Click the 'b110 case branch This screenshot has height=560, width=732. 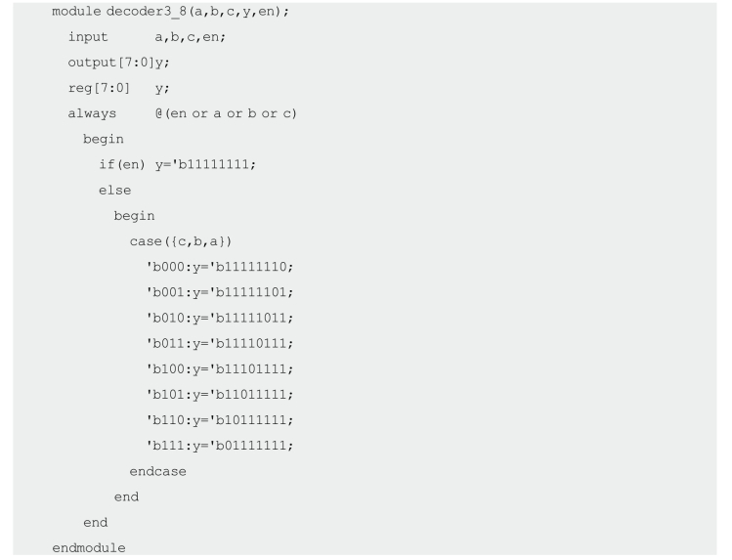point(220,420)
